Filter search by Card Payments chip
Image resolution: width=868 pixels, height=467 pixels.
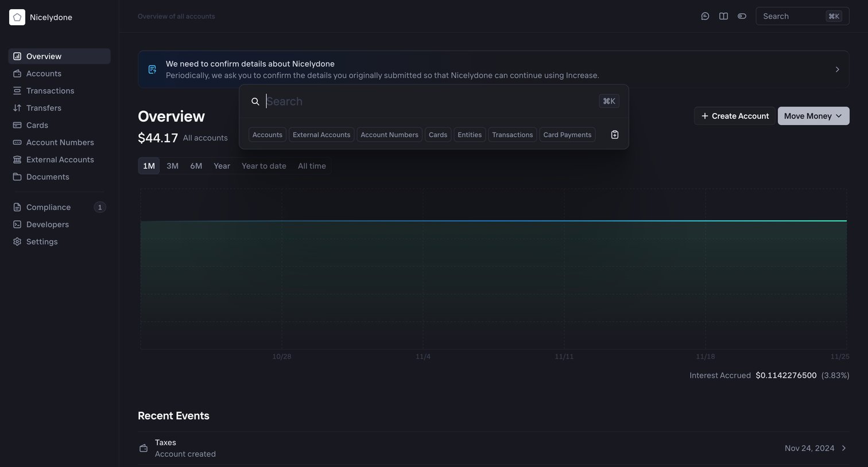point(567,135)
